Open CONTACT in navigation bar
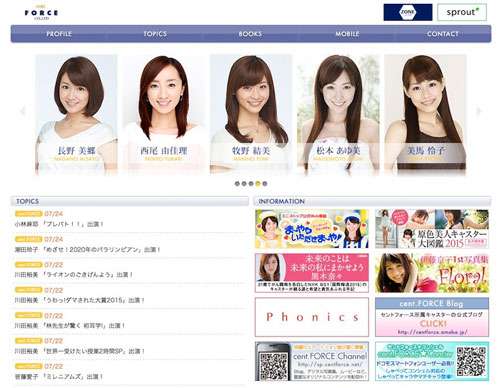 (x=443, y=34)
